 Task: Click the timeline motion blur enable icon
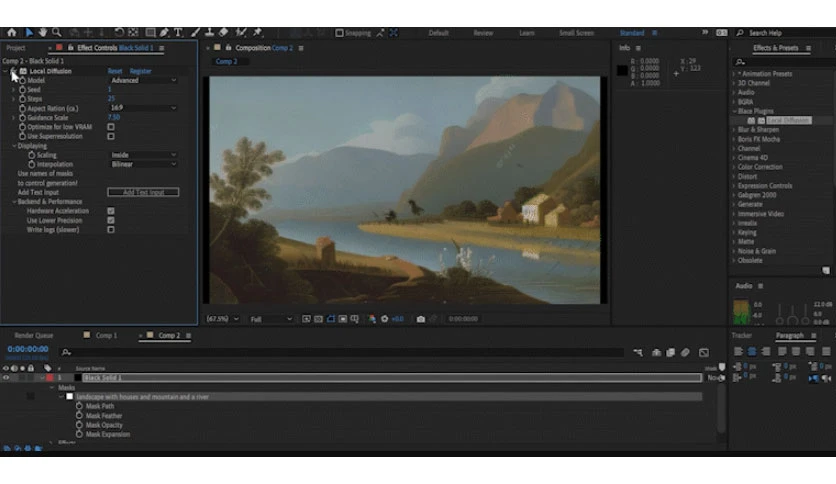[x=685, y=352]
